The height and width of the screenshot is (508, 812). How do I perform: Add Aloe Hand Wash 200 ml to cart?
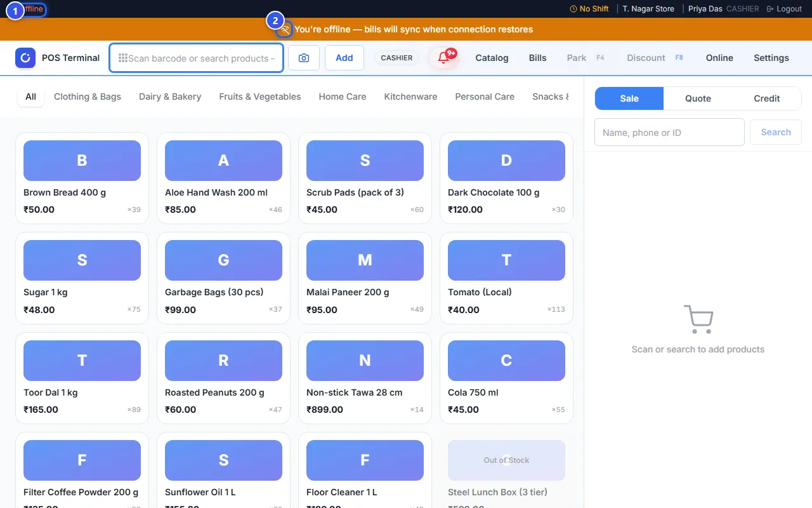click(223, 178)
